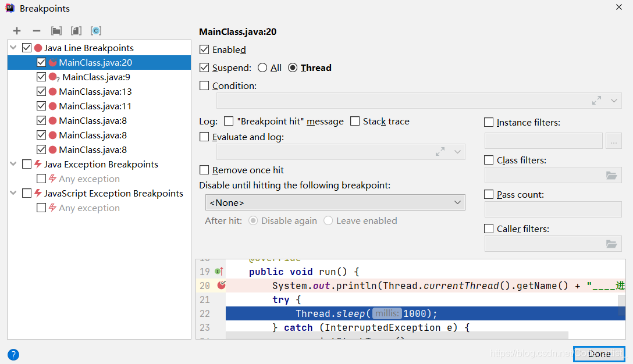Open the Condition history dropdown arrow
The image size is (633, 364).
tap(614, 101)
